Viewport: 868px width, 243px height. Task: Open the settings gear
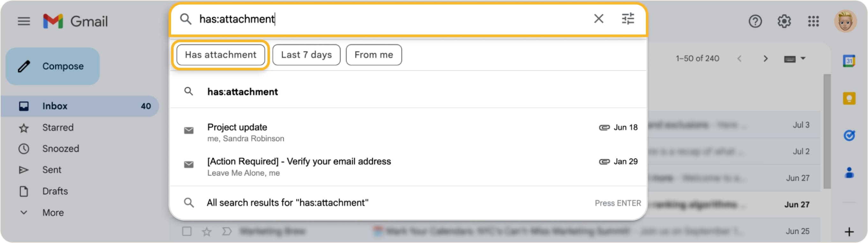(784, 21)
